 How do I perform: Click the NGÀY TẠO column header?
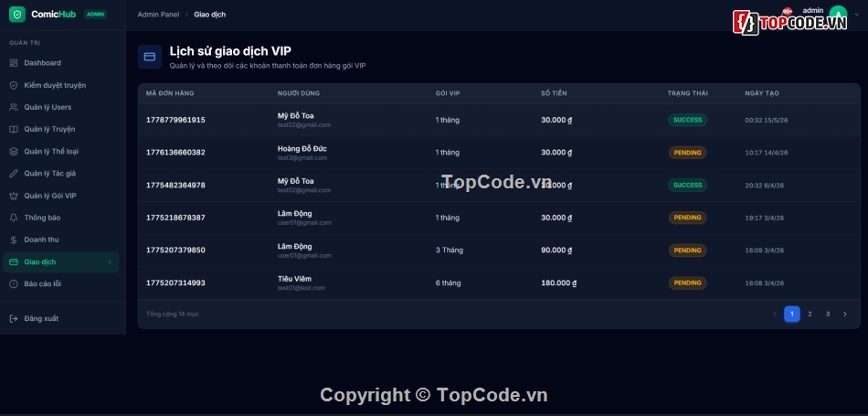[762, 93]
